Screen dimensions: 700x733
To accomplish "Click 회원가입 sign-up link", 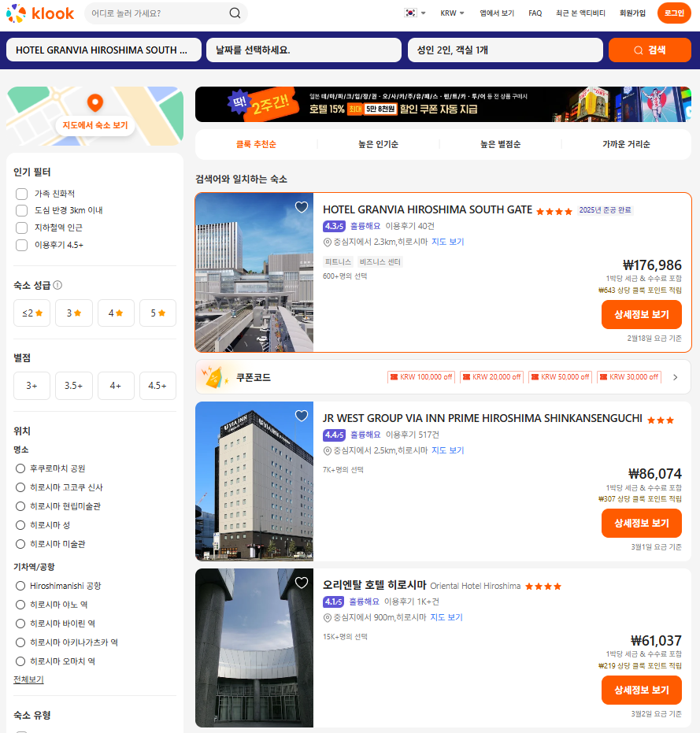I will (632, 13).
